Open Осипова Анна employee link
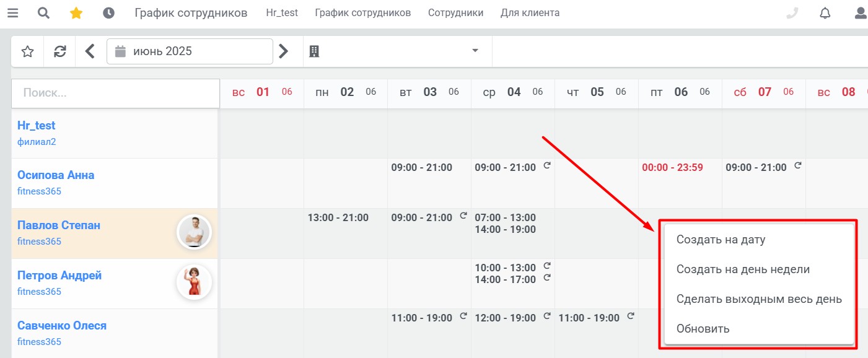 pyautogui.click(x=56, y=175)
